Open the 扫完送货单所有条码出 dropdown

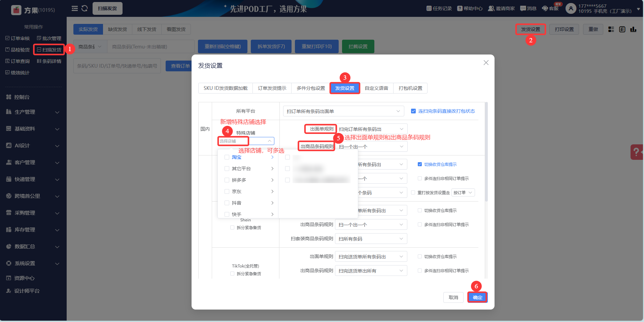pos(371,256)
